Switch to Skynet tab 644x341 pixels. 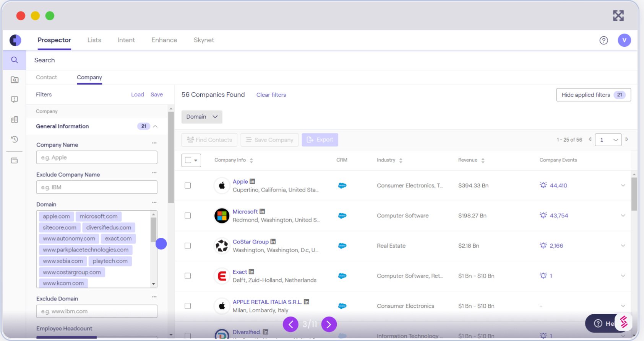(x=204, y=40)
